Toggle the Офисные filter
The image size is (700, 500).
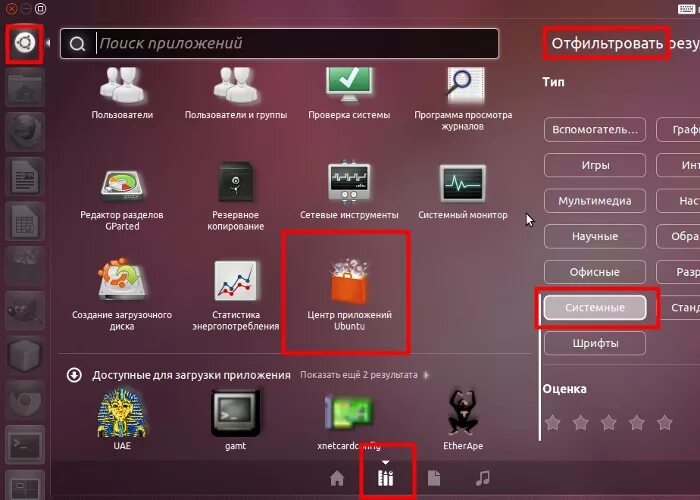[x=595, y=272]
